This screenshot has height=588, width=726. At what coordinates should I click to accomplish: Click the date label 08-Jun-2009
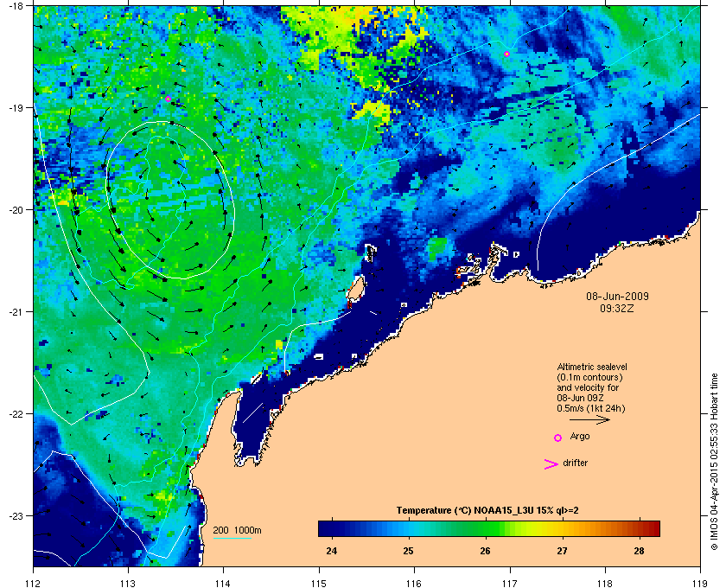(x=617, y=296)
